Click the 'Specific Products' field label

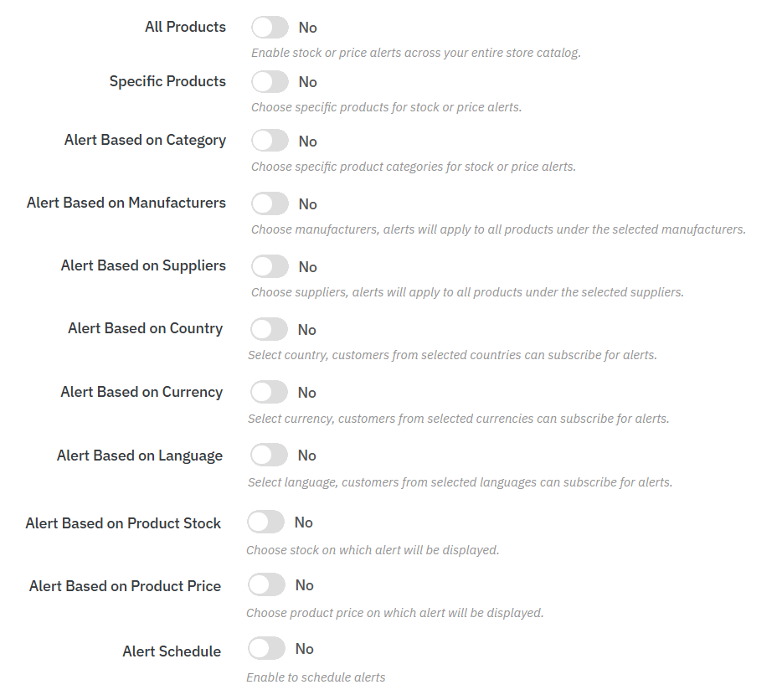[x=167, y=81]
